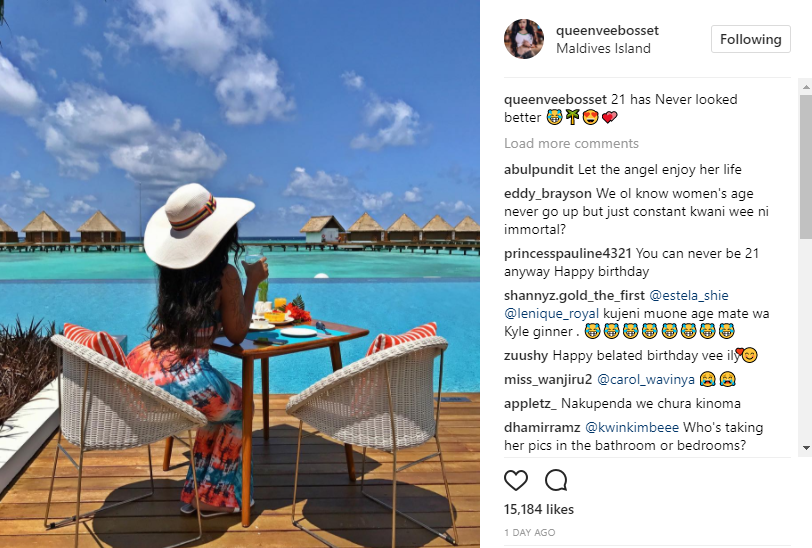Like the post with heart icon
812x548 pixels.
click(516, 481)
